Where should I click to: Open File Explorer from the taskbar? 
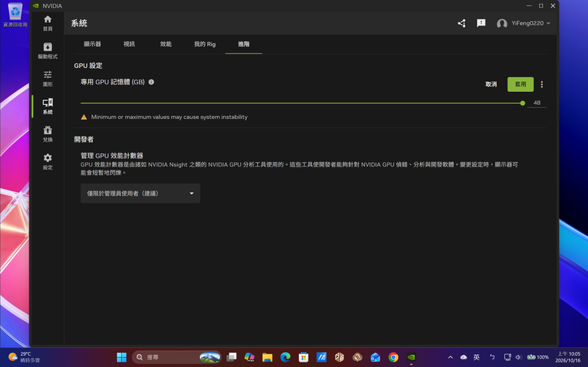tap(267, 357)
